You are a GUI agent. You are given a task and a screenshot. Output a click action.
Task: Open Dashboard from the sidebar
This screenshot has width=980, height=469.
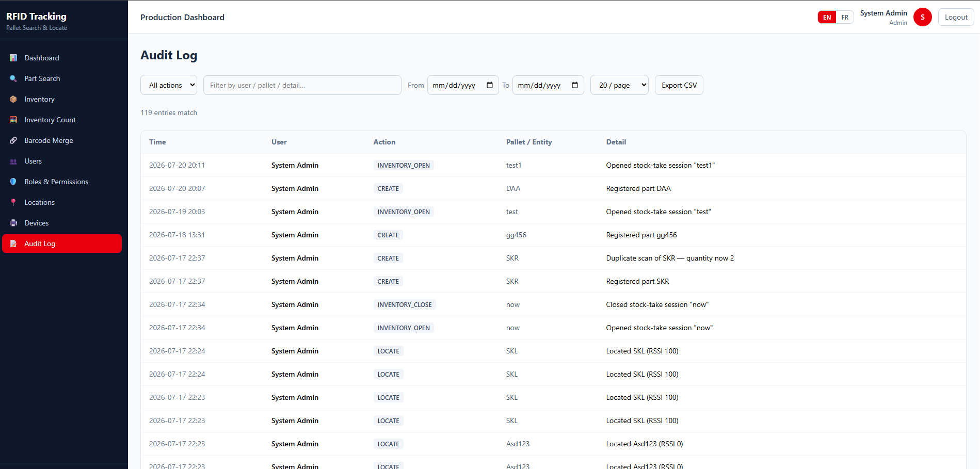click(x=62, y=58)
